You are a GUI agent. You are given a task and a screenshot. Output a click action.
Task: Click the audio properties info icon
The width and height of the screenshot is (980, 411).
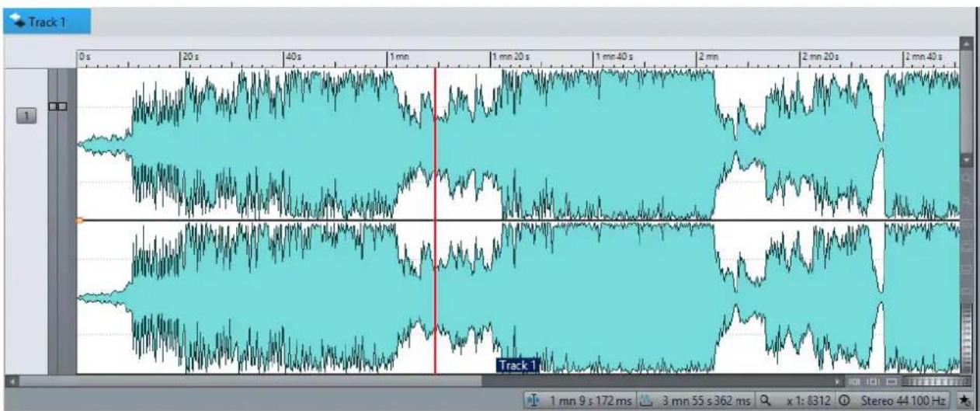[x=844, y=399]
